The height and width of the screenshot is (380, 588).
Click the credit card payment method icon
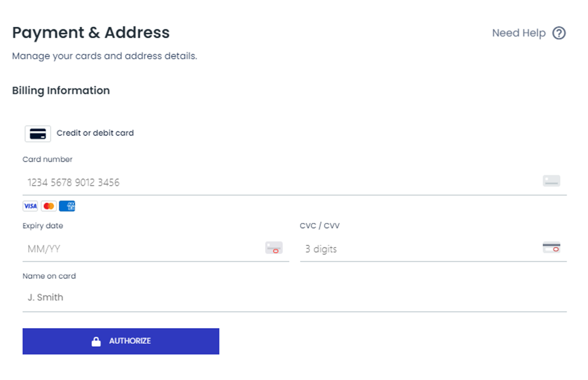(x=38, y=133)
